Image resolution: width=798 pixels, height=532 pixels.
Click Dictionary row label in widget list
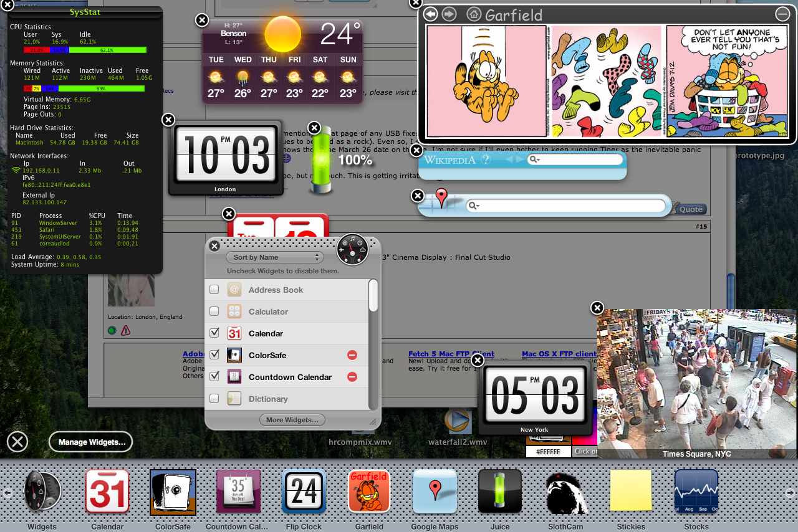click(268, 399)
